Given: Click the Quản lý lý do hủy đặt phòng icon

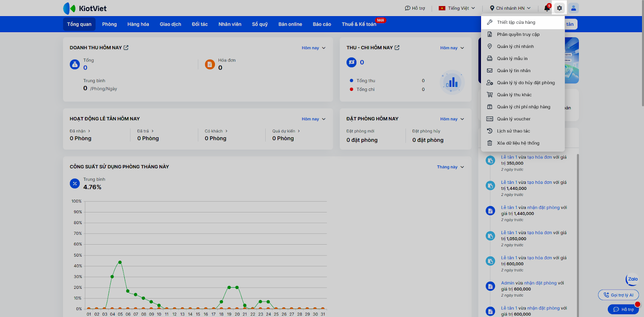Looking at the screenshot, I should point(490,82).
